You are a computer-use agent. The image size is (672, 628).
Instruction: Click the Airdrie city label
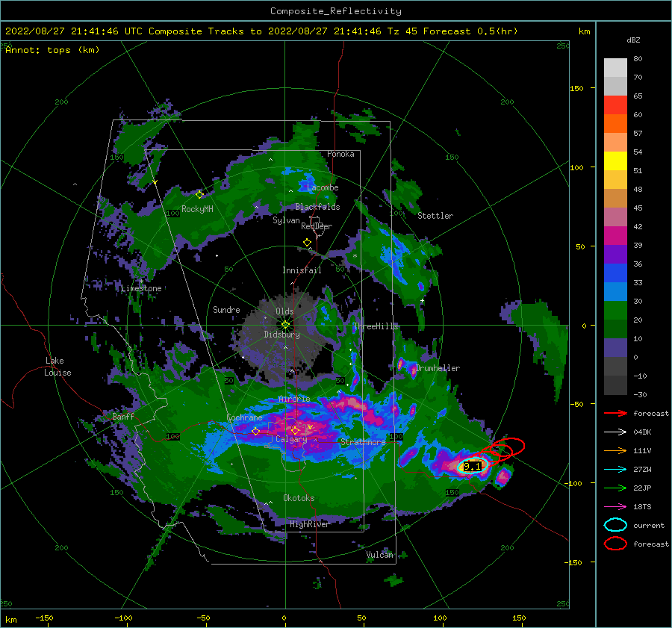(x=294, y=399)
